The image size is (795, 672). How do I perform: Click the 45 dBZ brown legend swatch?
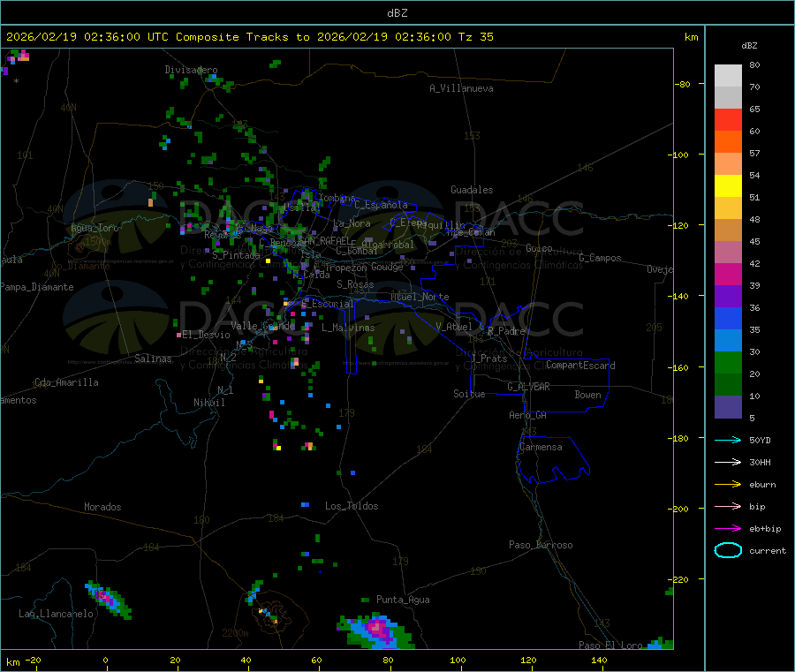click(728, 230)
